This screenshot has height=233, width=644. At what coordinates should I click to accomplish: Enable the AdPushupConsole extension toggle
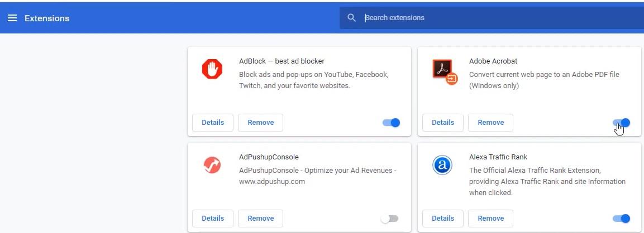point(390,219)
